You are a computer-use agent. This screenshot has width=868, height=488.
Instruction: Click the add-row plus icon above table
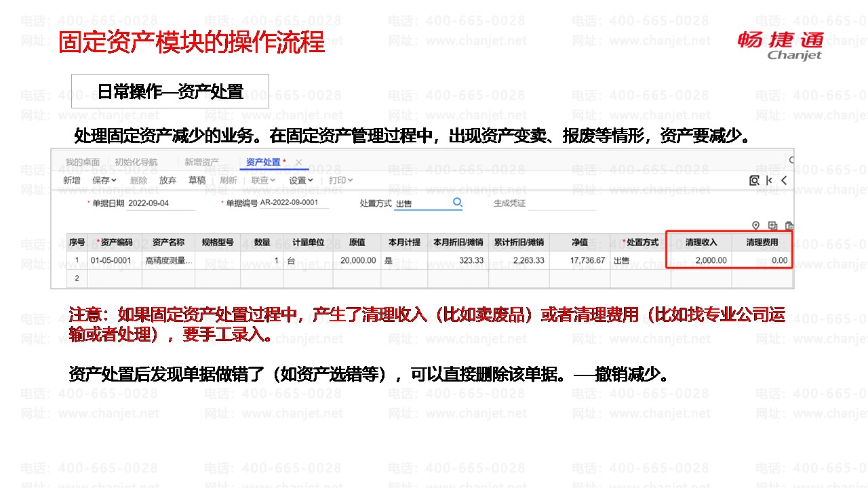coord(772,226)
